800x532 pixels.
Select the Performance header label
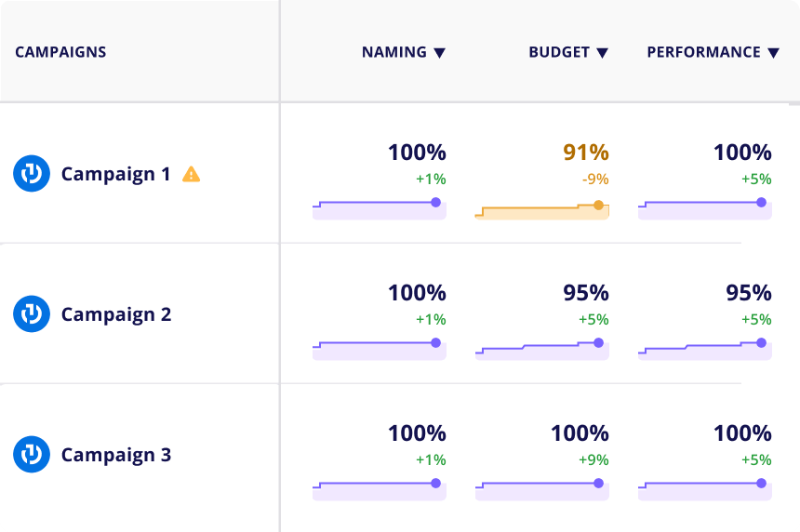(x=703, y=52)
